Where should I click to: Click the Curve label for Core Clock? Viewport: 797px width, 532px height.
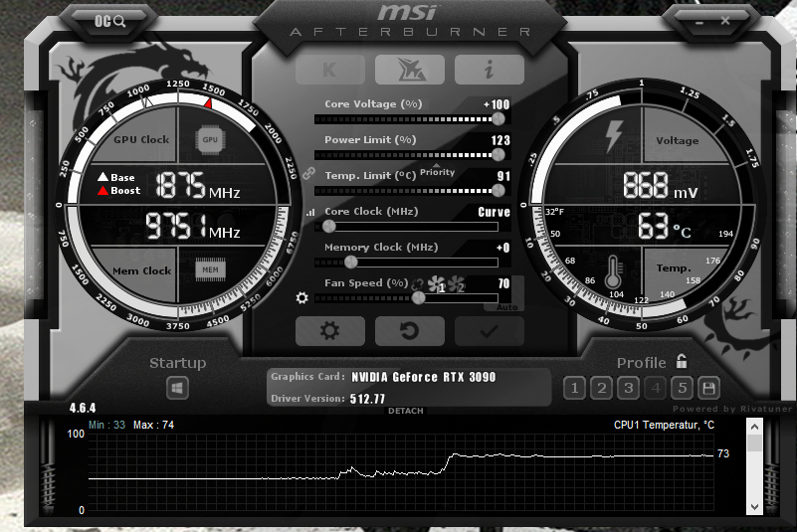click(x=494, y=212)
